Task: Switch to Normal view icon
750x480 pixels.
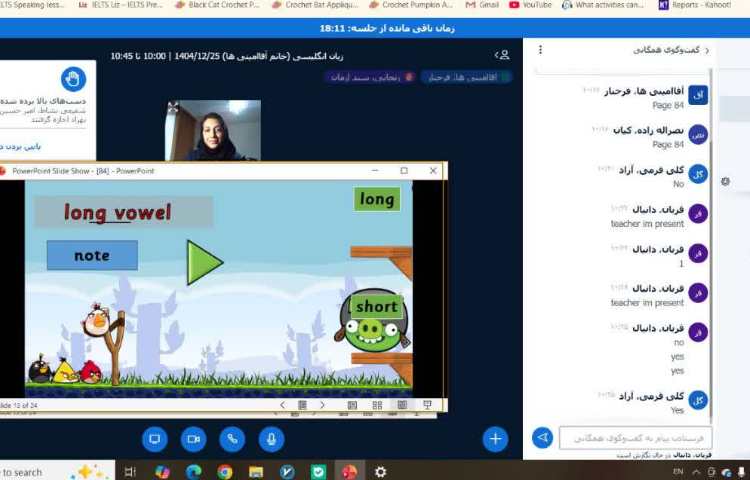Action: 352,405
